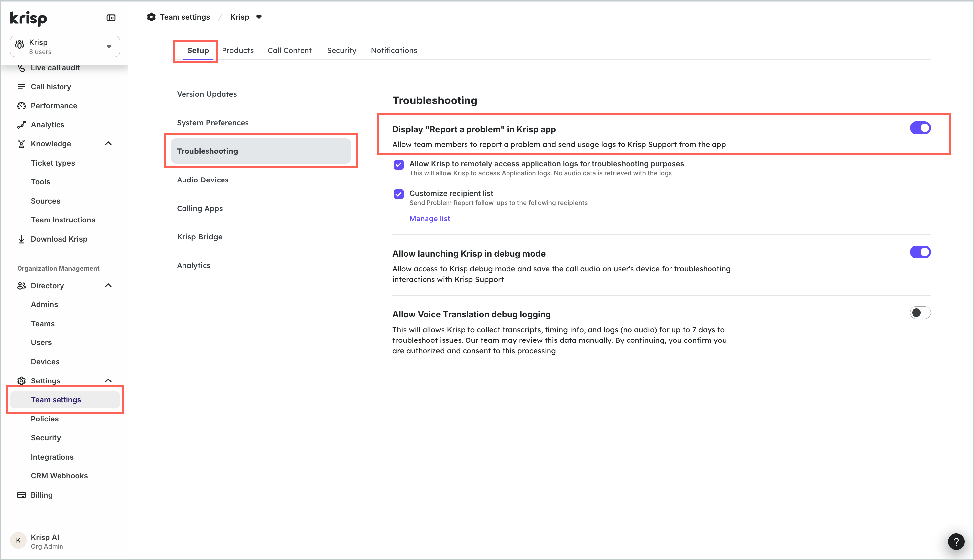Screen dimensions: 974x560
Task: Click the Krisp AI user avatar
Action: pos(18,541)
